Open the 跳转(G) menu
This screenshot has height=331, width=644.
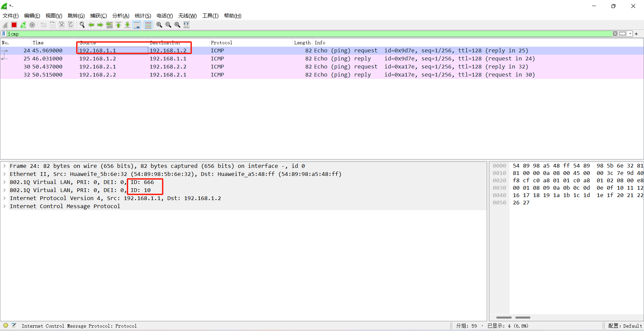pyautogui.click(x=76, y=16)
